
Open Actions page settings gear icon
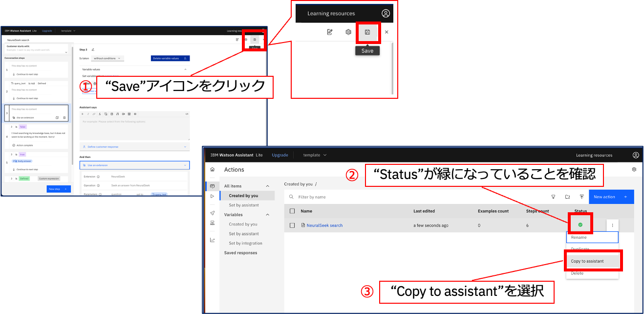coord(634,169)
